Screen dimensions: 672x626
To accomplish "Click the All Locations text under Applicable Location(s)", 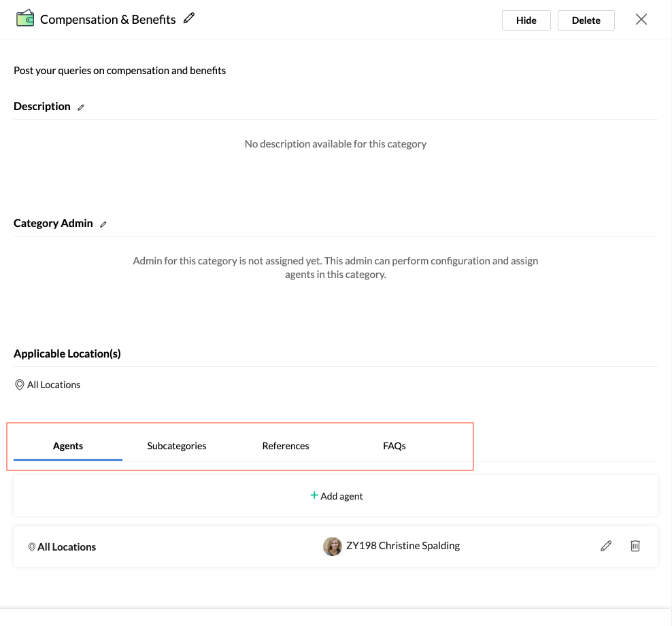I will pyautogui.click(x=54, y=385).
